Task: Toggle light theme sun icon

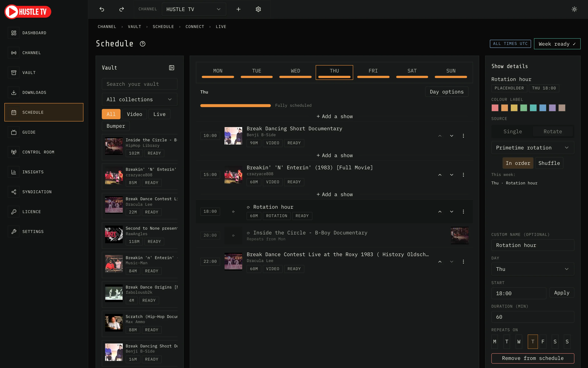Action: point(574,9)
